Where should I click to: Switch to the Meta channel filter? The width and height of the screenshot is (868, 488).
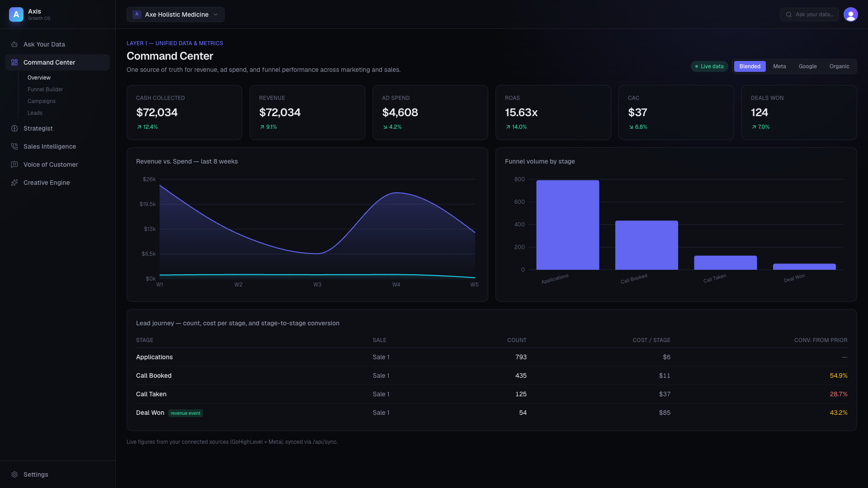click(x=779, y=66)
